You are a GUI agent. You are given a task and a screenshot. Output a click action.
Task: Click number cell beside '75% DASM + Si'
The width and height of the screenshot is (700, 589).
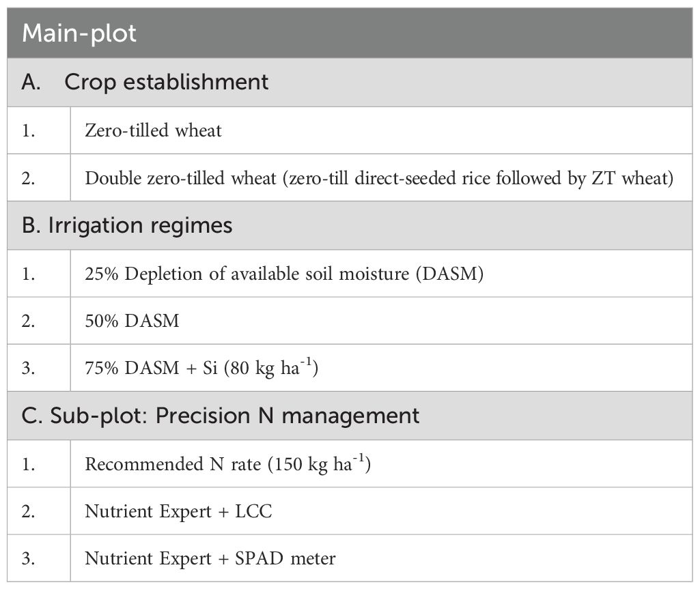[29, 369]
